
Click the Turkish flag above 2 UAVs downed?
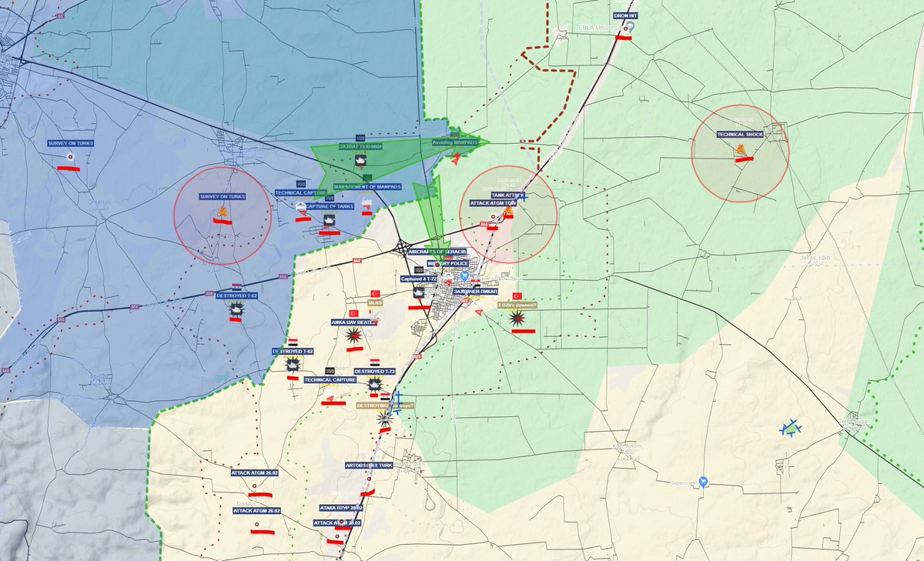click(x=517, y=296)
